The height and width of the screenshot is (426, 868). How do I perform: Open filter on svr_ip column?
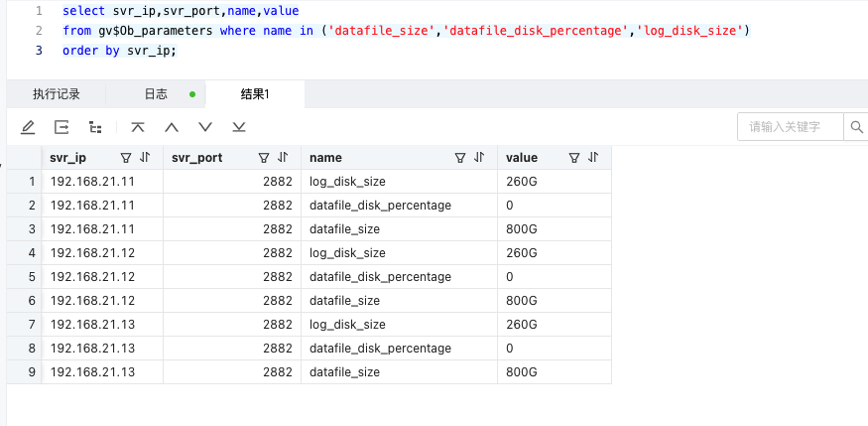126,158
